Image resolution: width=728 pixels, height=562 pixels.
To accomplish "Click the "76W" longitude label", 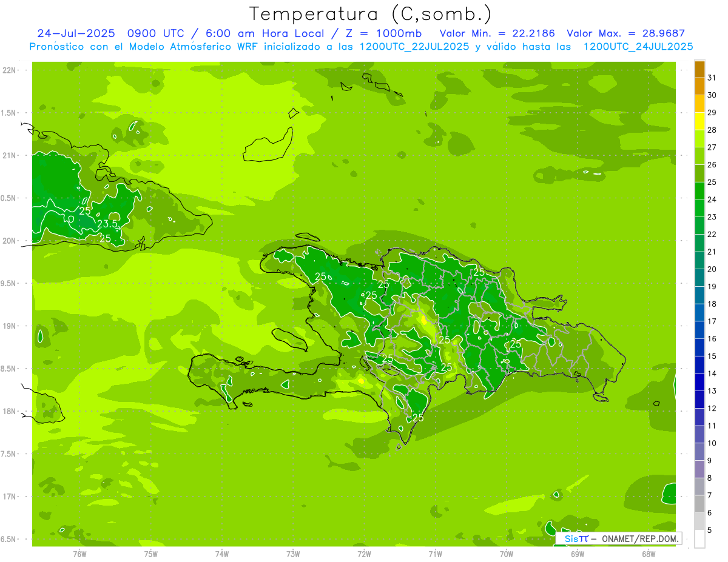I will pyautogui.click(x=79, y=554).
